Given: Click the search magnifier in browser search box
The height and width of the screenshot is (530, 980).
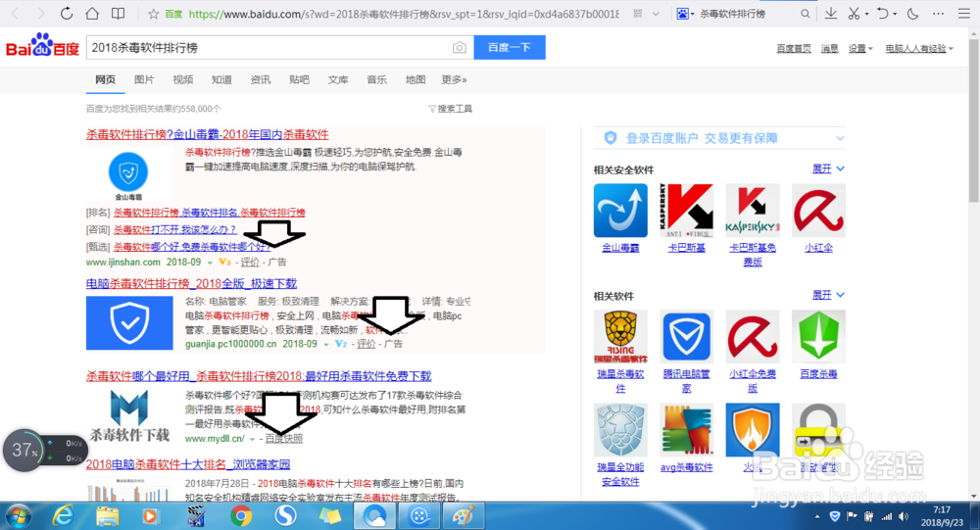Looking at the screenshot, I should (x=805, y=14).
